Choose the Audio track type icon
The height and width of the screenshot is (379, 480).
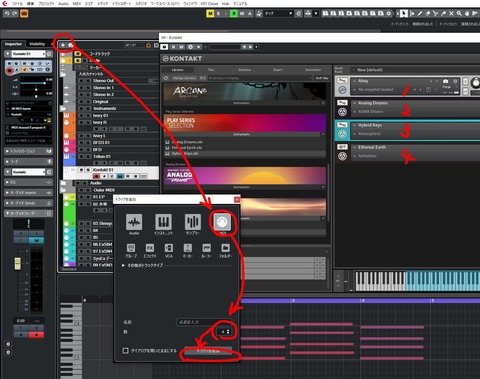click(134, 222)
